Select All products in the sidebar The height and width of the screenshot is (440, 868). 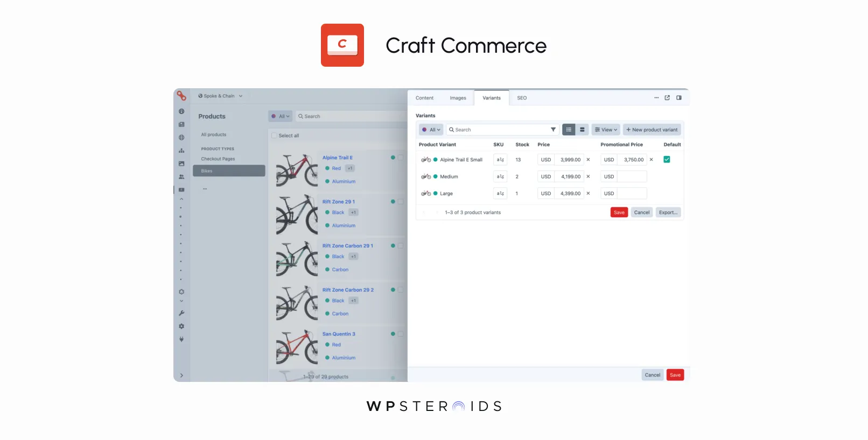tap(214, 134)
